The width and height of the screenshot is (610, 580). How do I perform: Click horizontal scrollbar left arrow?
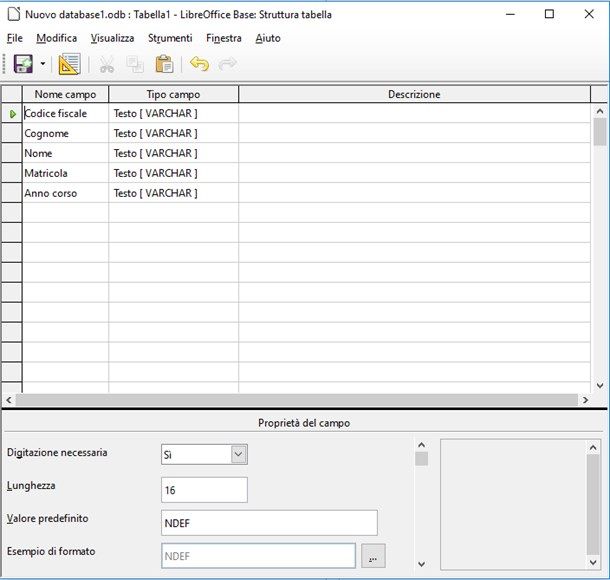tap(9, 400)
